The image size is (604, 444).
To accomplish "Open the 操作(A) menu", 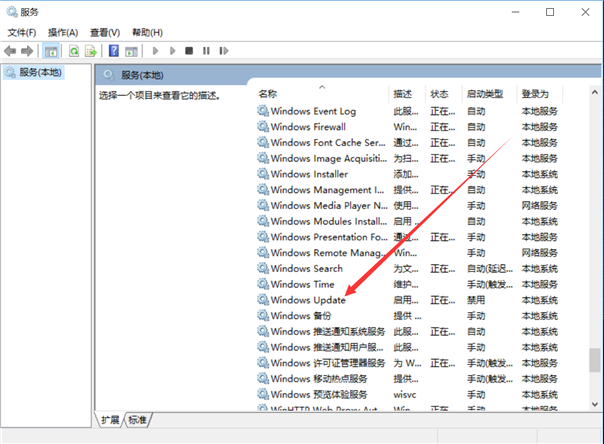I will (x=63, y=33).
